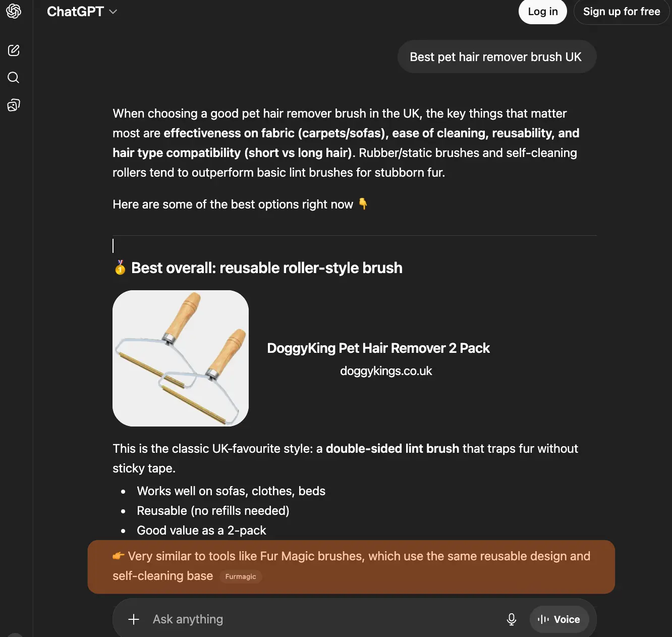The height and width of the screenshot is (637, 672).
Task: Activate the microphone dictation icon
Action: coord(511,619)
